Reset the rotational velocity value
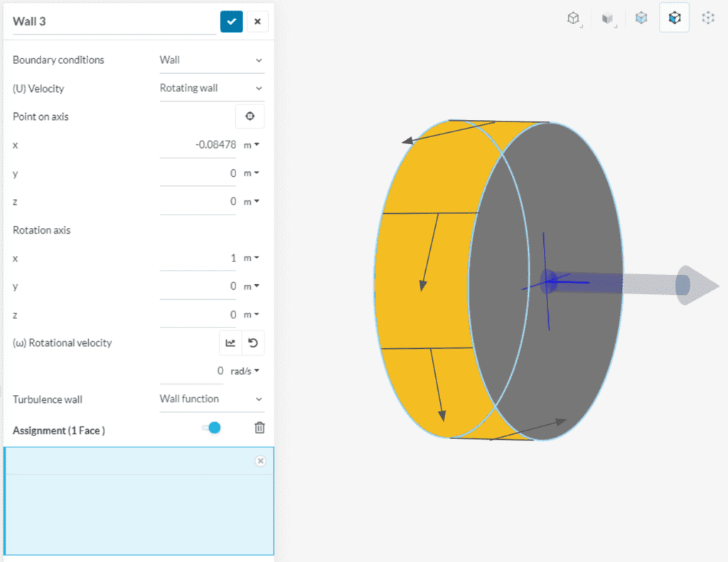Image resolution: width=728 pixels, height=562 pixels. coord(254,342)
